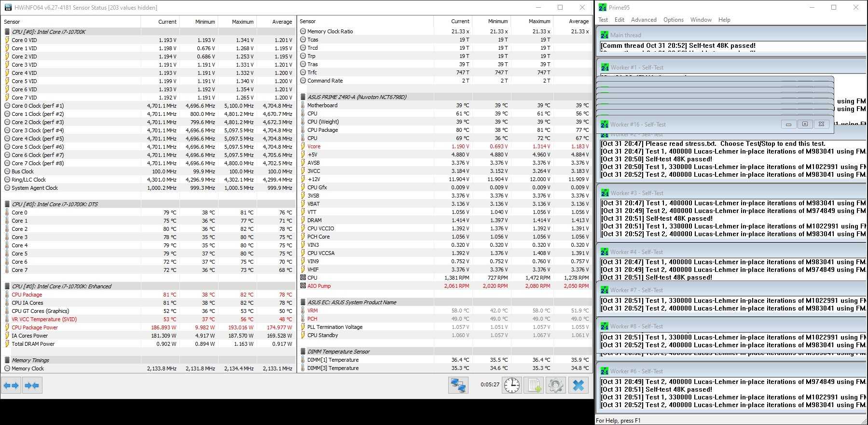The width and height of the screenshot is (868, 425).
Task: Collapse the Intel Core i7-10700K DTS group
Action: pos(7,204)
